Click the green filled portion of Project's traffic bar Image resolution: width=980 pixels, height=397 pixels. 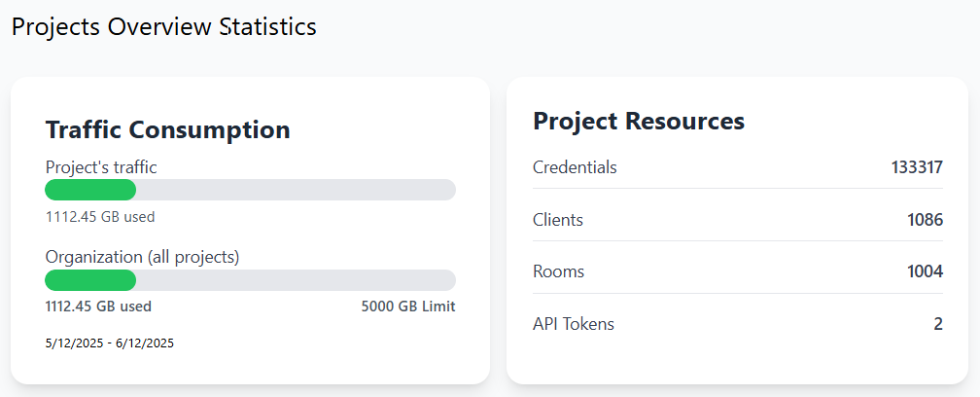pyautogui.click(x=90, y=190)
